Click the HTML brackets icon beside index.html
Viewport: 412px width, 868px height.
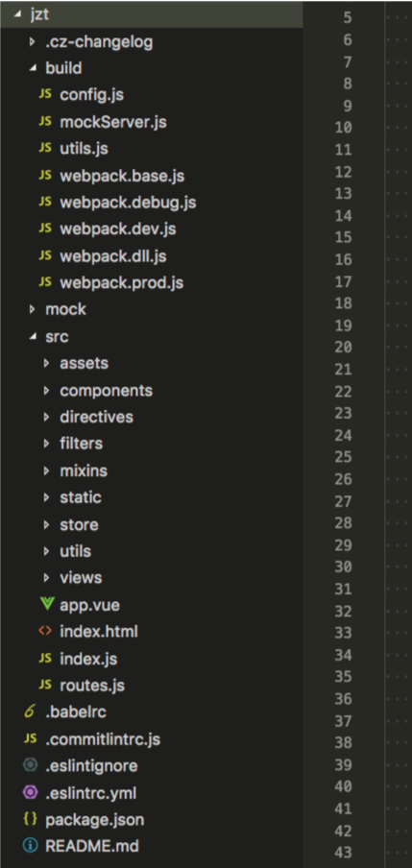tap(45, 631)
